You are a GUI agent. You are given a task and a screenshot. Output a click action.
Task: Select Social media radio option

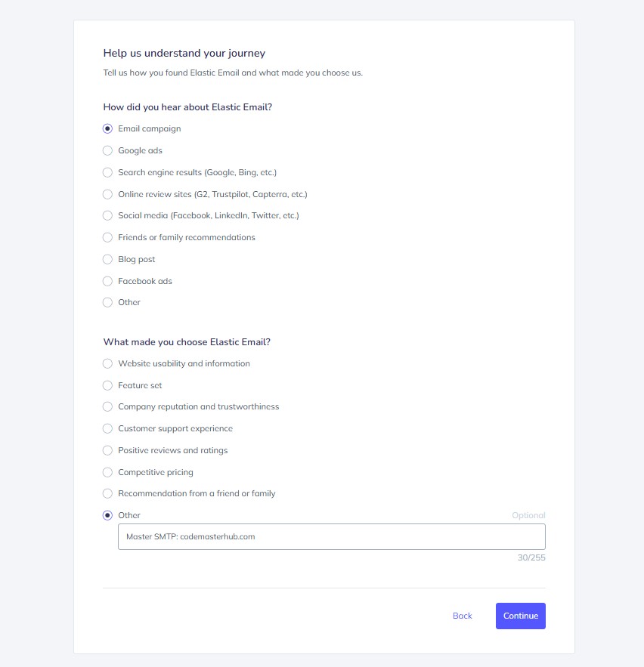point(107,215)
